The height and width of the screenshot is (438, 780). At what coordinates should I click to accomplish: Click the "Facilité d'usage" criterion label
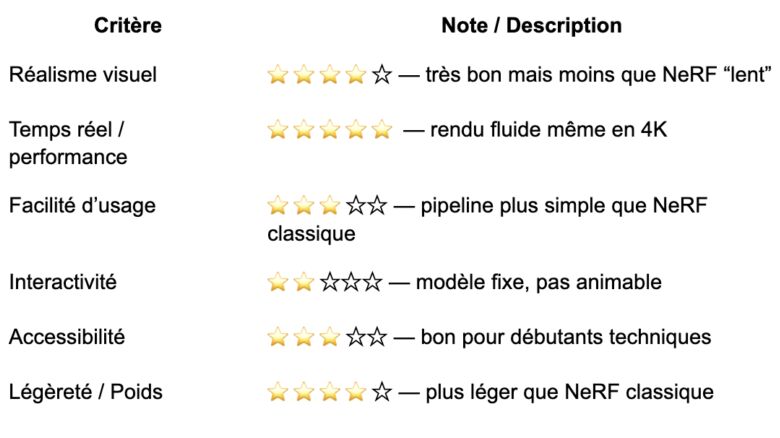click(x=82, y=206)
